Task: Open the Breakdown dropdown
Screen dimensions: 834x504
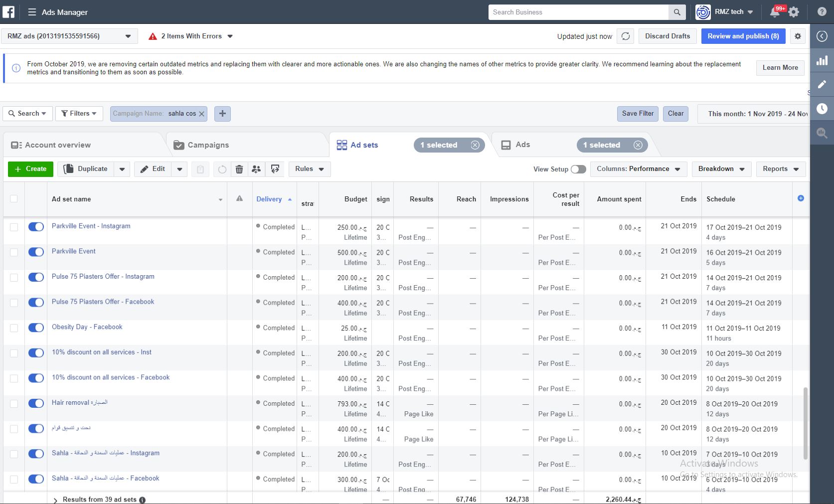Action: pos(721,169)
